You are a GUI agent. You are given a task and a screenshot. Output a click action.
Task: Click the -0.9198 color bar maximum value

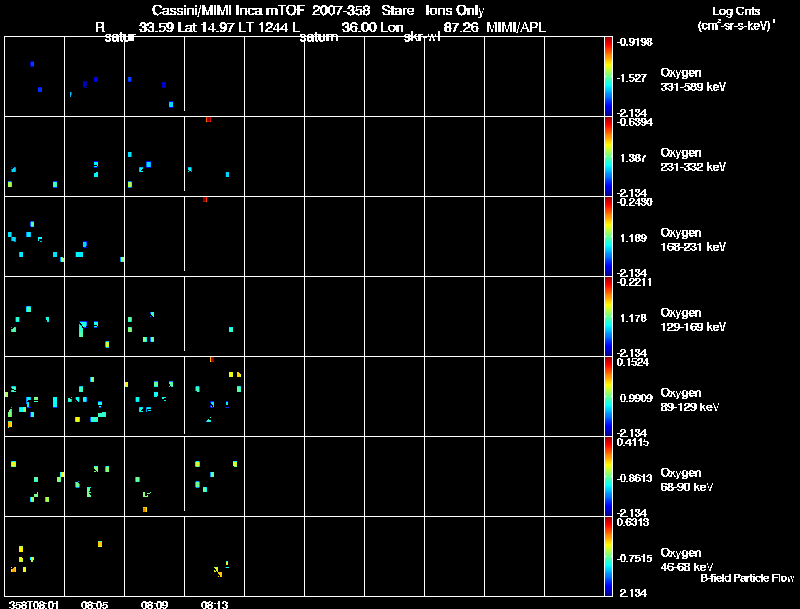[x=634, y=42]
